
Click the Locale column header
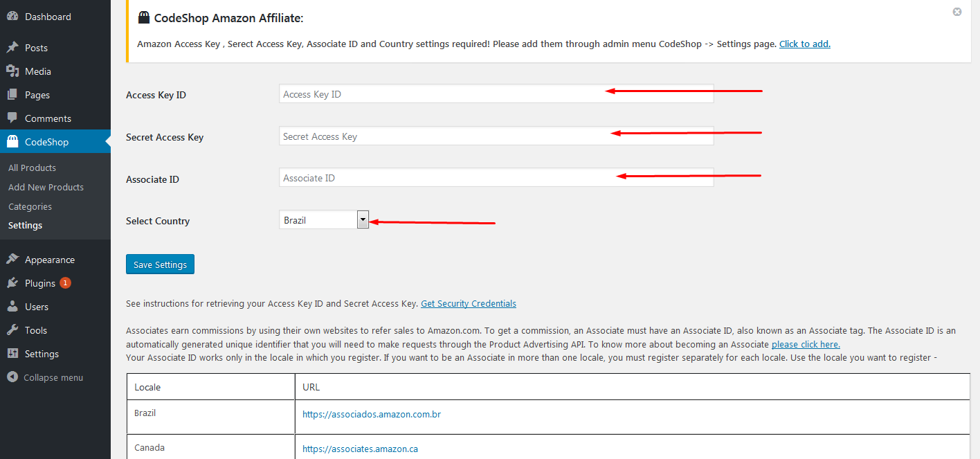click(211, 387)
